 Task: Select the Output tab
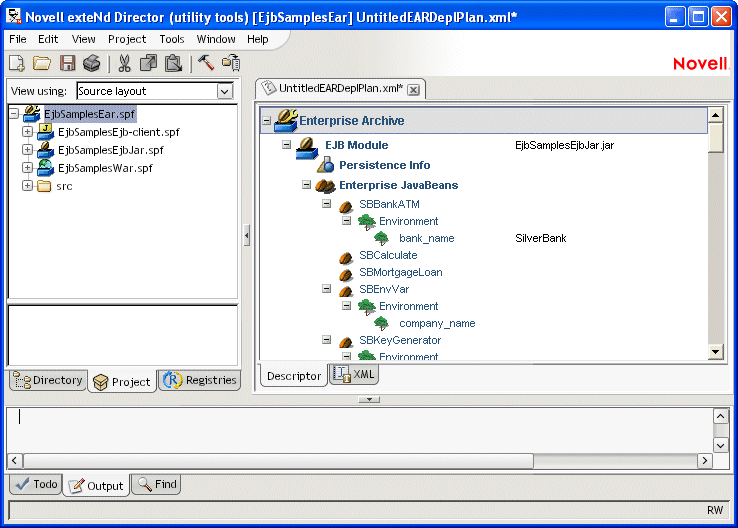coord(96,486)
